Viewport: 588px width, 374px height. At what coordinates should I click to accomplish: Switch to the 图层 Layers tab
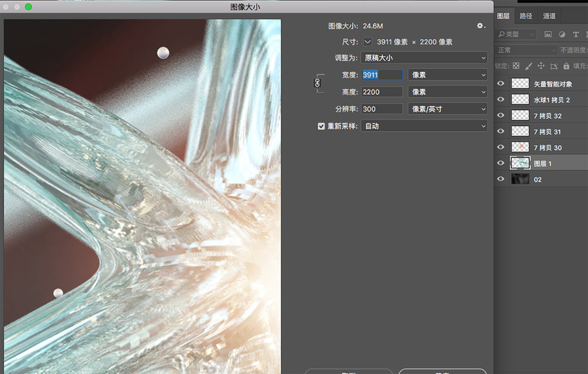coord(503,16)
